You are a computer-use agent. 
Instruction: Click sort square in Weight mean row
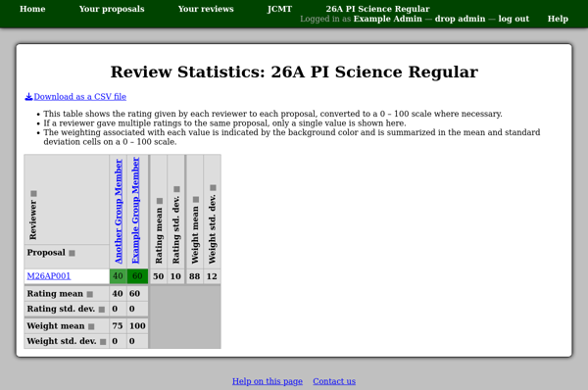(x=91, y=326)
